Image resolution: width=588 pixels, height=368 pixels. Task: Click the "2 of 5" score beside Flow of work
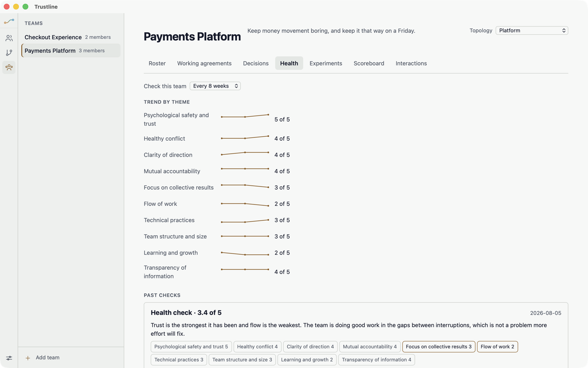[282, 204]
